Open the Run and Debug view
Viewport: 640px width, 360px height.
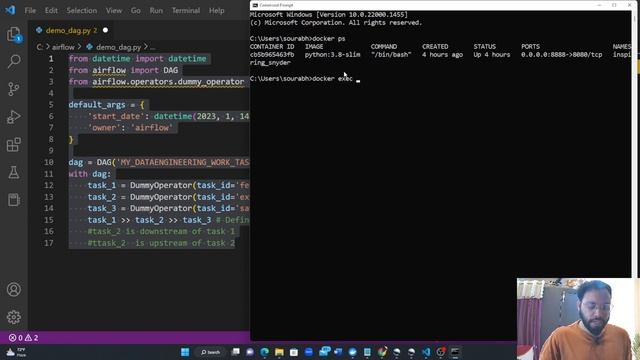pyautogui.click(x=14, y=117)
